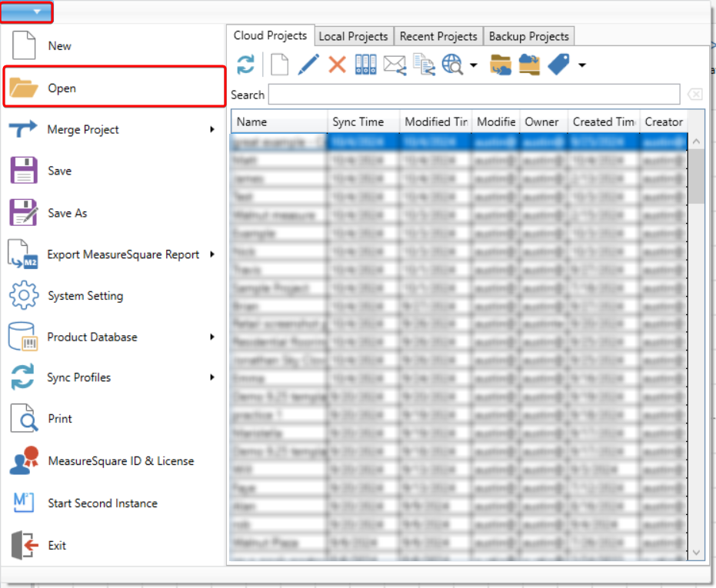The width and height of the screenshot is (716, 588).
Task: Choose Open from the file menu
Action: (114, 87)
